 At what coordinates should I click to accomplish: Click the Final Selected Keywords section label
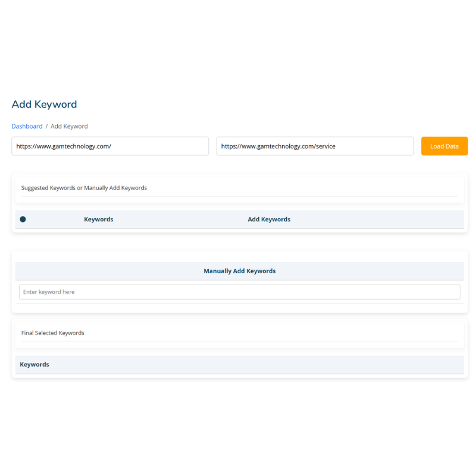52,333
